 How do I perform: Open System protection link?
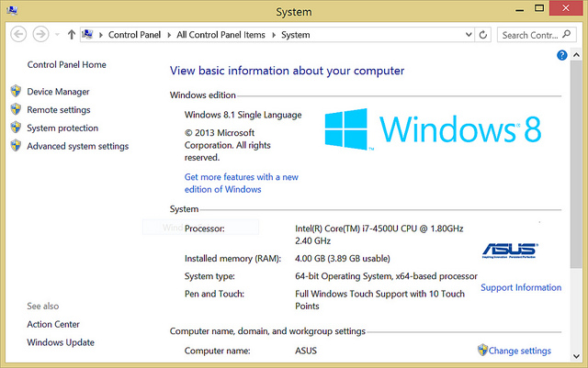[62, 128]
